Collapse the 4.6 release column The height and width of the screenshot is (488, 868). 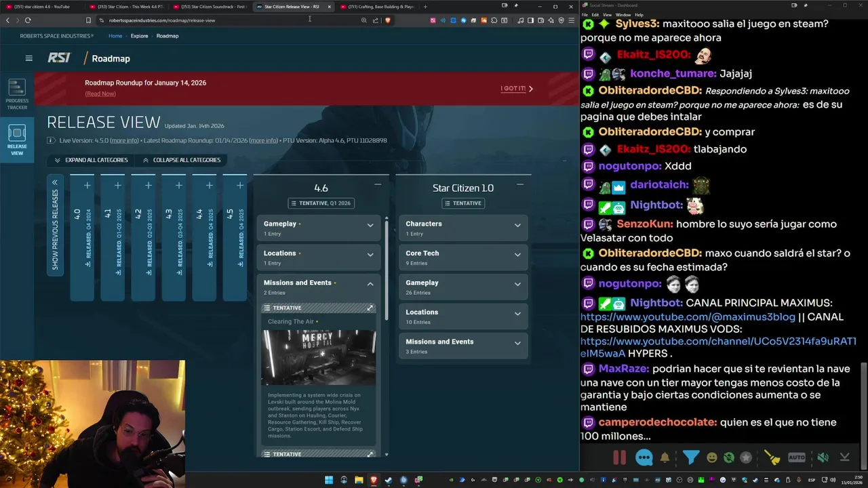pos(378,184)
